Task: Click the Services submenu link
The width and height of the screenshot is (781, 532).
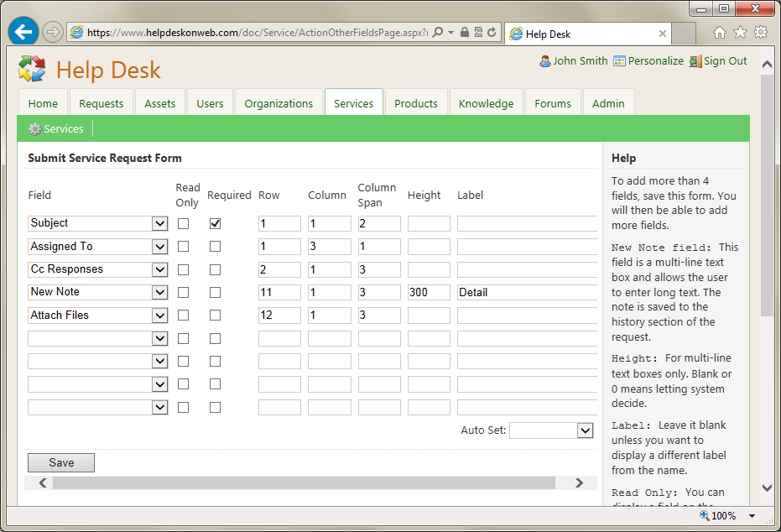Action: coord(63,129)
